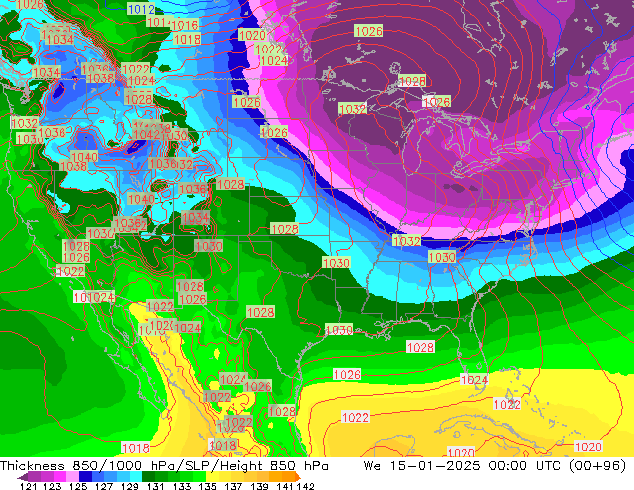This screenshot has height=490, width=634.
Task: Select the 137 legend value
Action: pos(233,486)
